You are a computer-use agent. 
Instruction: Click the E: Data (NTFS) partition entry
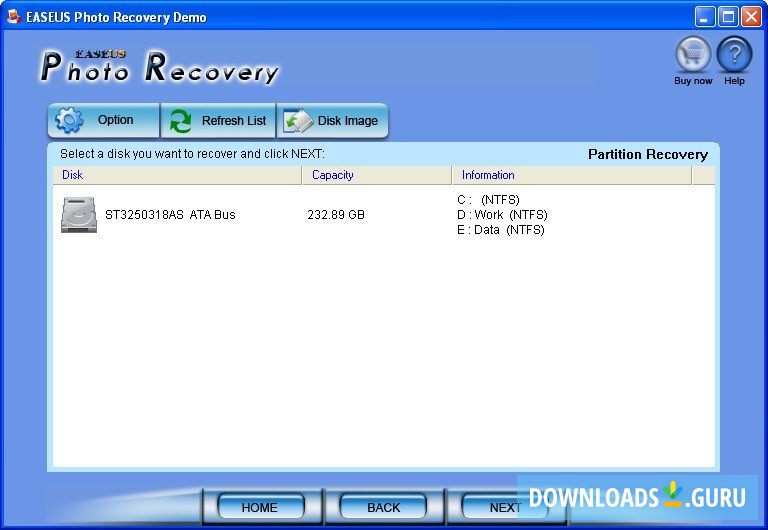pyautogui.click(x=501, y=230)
